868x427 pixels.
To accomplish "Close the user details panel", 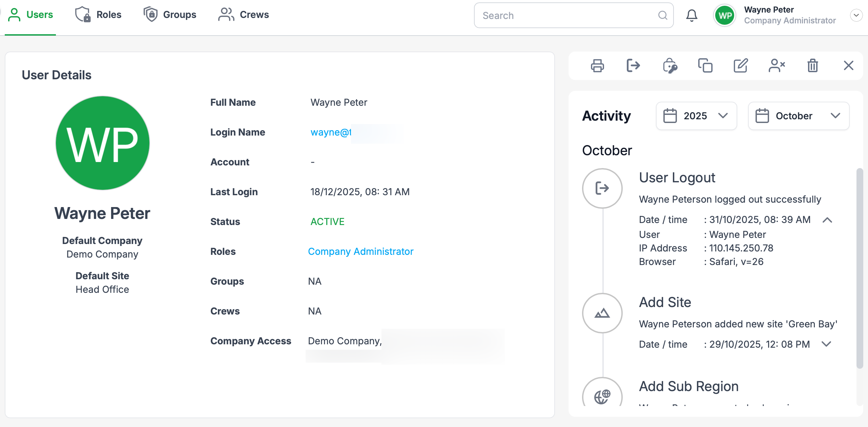I will coord(848,65).
